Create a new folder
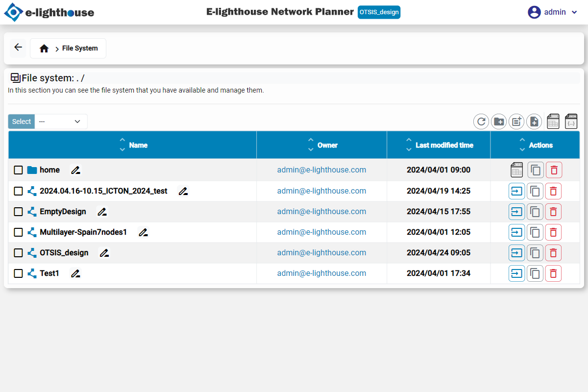Image resolution: width=588 pixels, height=392 pixels. 498,121
